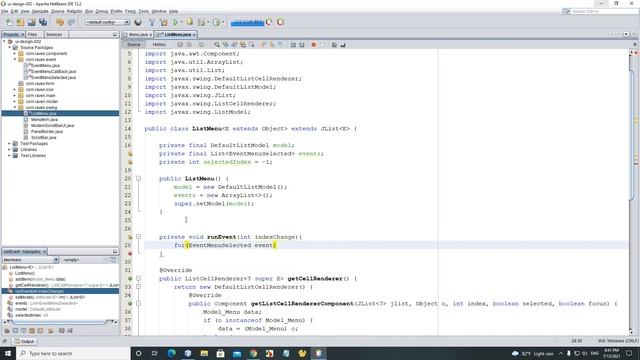Expand the Libraries node in Projects

coord(9,149)
